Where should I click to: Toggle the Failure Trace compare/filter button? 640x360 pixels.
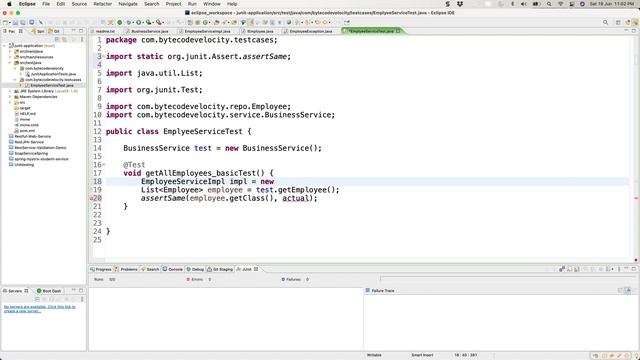pyautogui.click(x=628, y=290)
